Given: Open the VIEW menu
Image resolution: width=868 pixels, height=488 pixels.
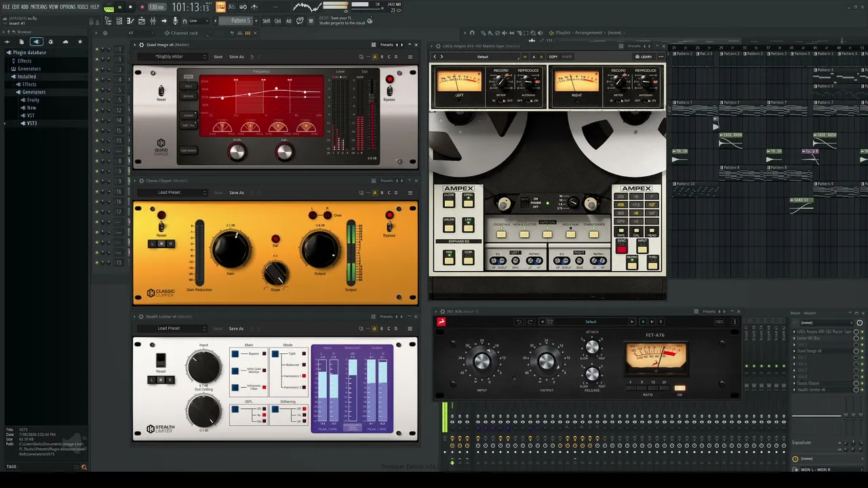Looking at the screenshot, I should tap(54, 7).
